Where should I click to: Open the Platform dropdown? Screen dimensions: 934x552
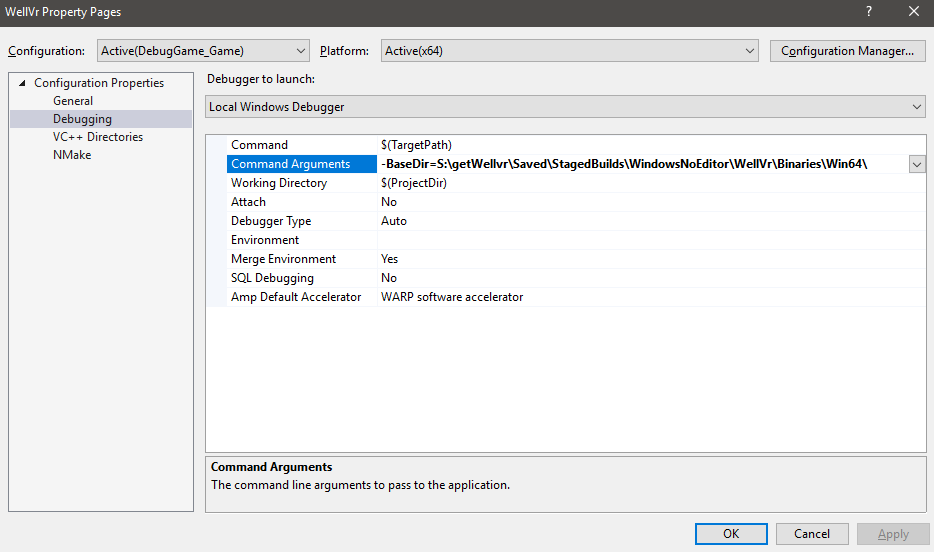tap(569, 51)
